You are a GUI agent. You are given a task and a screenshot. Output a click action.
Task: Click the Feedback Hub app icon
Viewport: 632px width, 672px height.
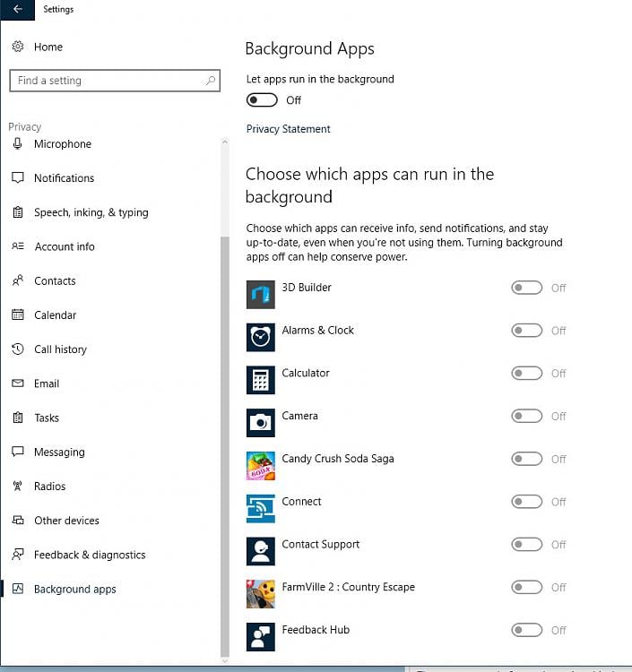(x=260, y=637)
